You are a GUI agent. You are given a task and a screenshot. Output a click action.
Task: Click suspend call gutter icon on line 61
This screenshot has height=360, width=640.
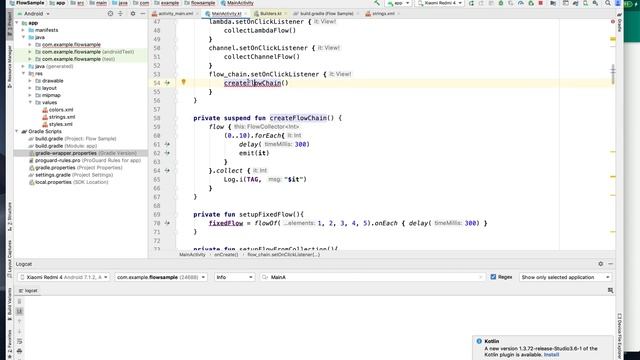[x=167, y=144]
